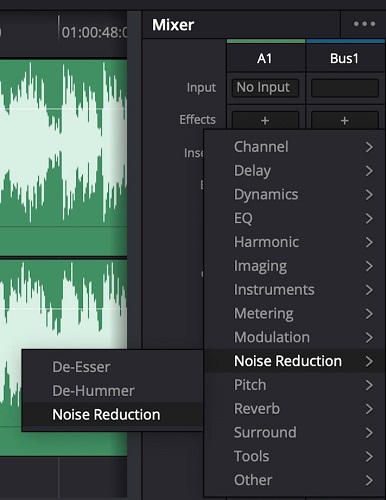This screenshot has height=500, width=386.
Task: Open the Reverb effects submenu
Action: pyautogui.click(x=294, y=409)
